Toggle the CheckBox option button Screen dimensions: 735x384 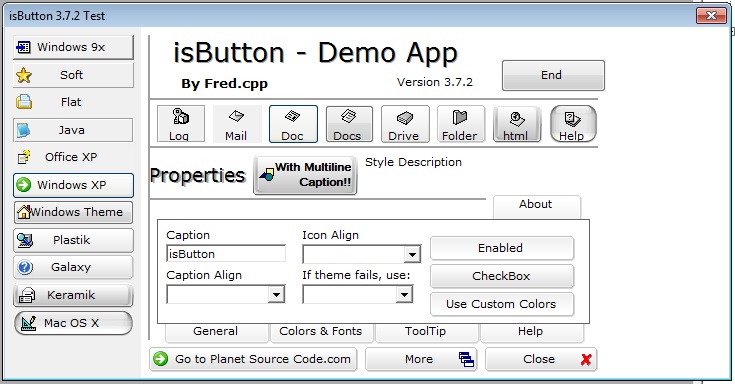pyautogui.click(x=502, y=276)
